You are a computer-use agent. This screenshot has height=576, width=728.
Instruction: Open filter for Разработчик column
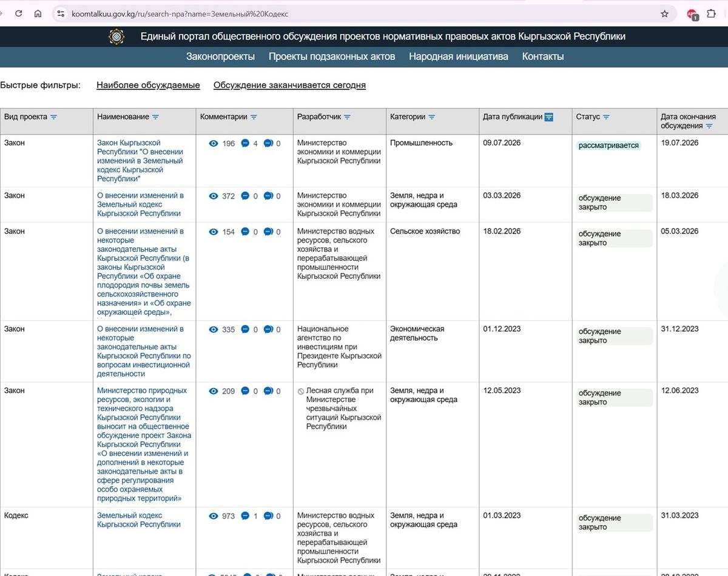coord(347,117)
